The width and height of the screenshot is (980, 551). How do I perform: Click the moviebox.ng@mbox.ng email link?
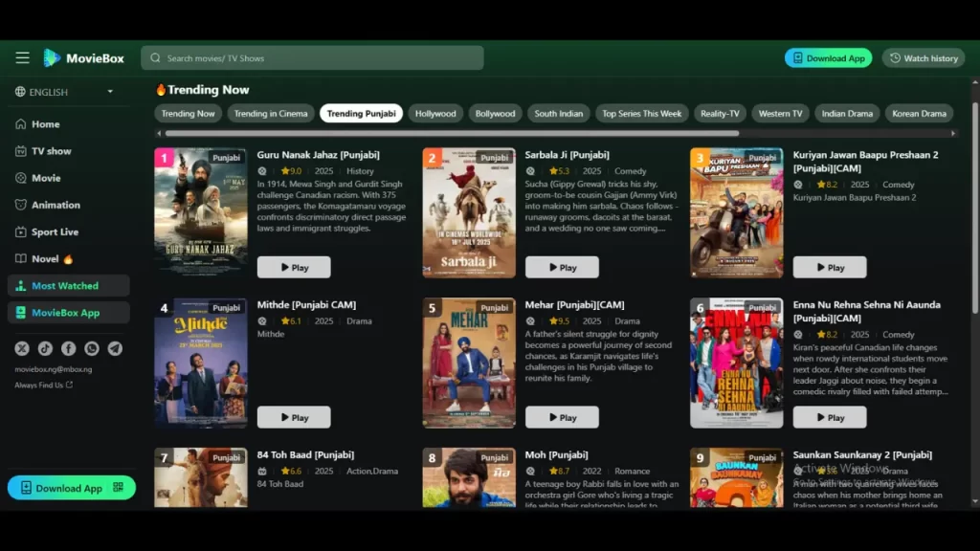tap(54, 369)
